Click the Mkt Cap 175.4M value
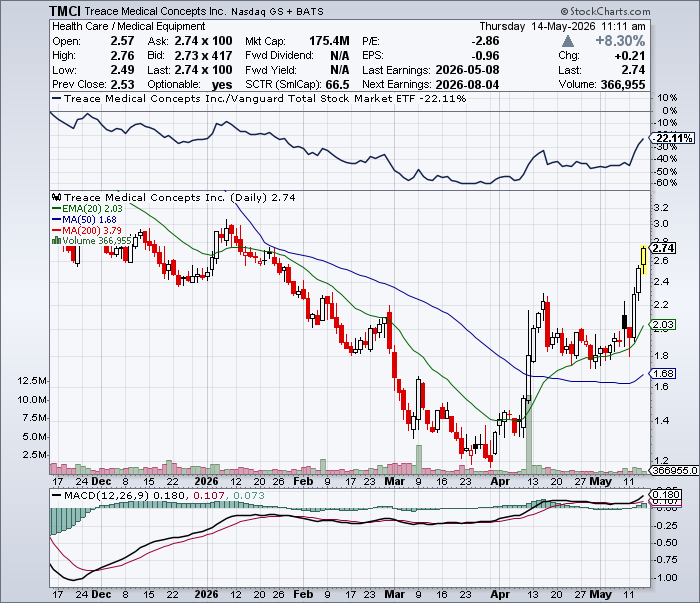700x603 pixels. click(329, 41)
